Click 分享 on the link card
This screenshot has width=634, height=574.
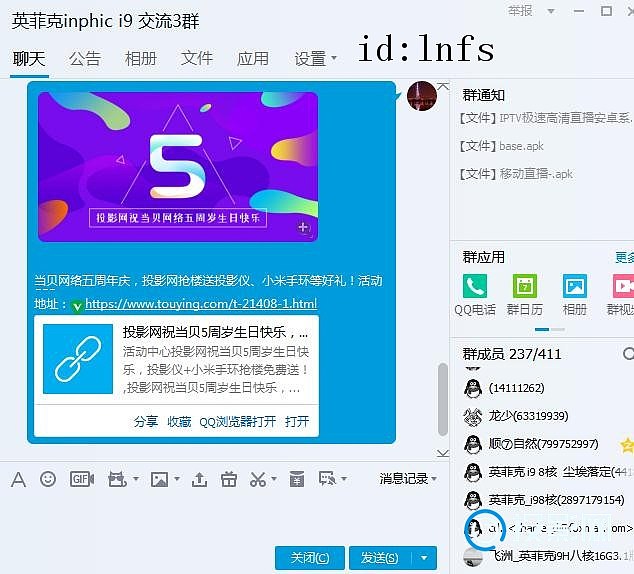point(146,422)
